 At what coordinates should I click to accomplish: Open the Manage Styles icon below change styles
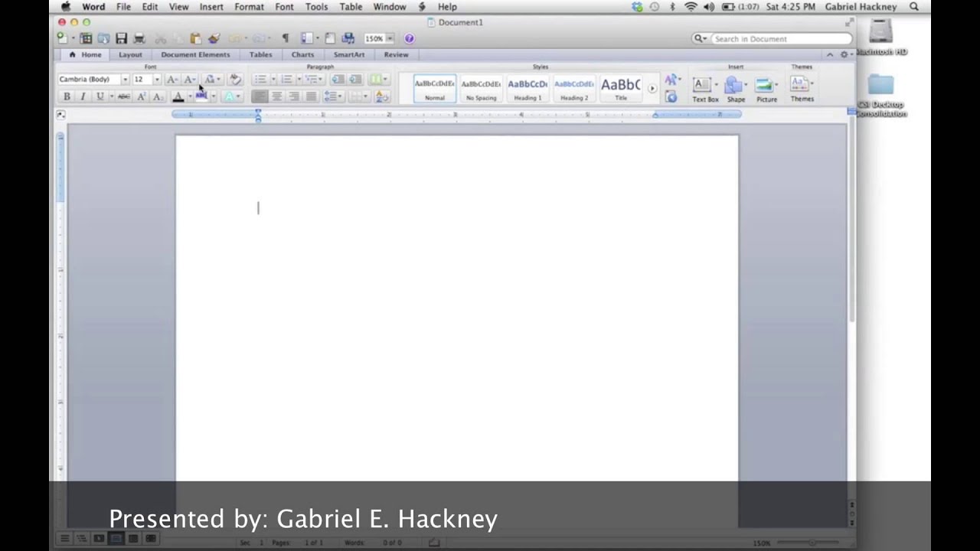point(671,97)
